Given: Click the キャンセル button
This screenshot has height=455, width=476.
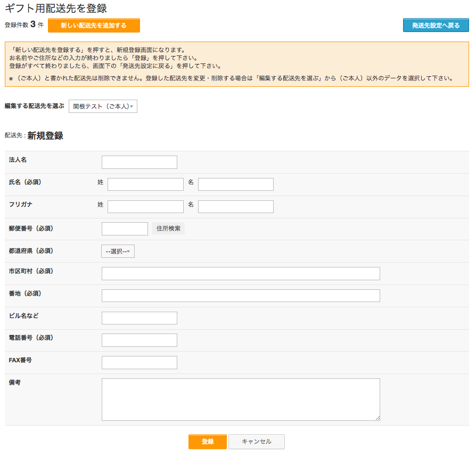Looking at the screenshot, I should (257, 442).
